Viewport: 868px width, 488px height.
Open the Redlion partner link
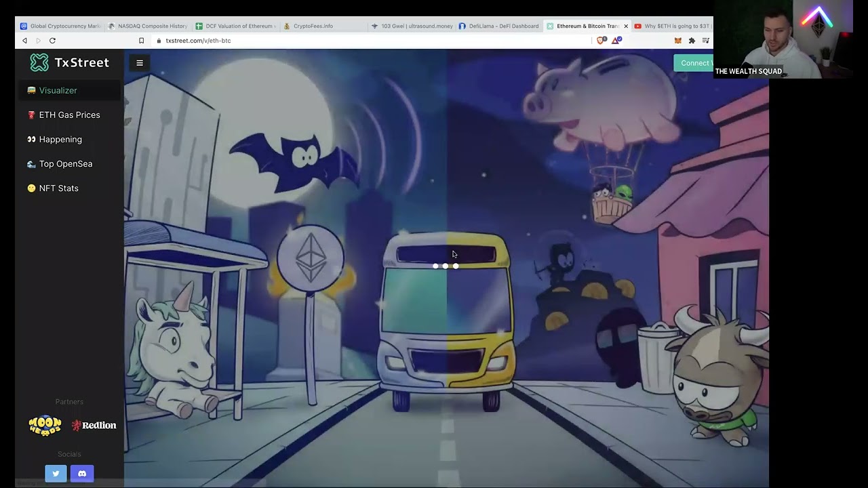click(94, 425)
